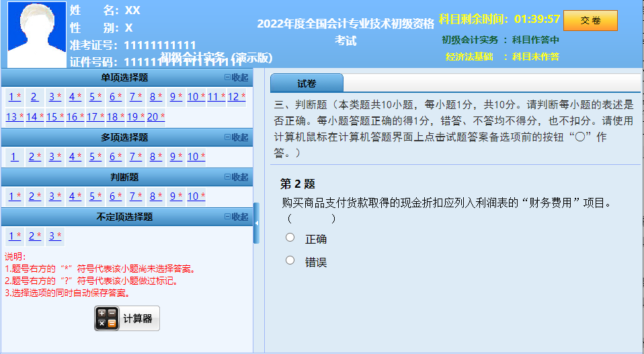The image size is (644, 354).
Task: Submit exam with 交卷 button
Action: [590, 20]
